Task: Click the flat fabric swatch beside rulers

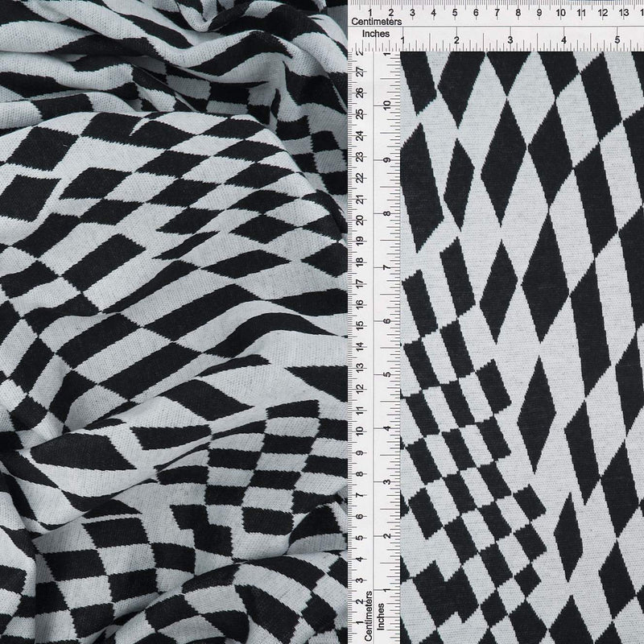Action: tap(522, 348)
